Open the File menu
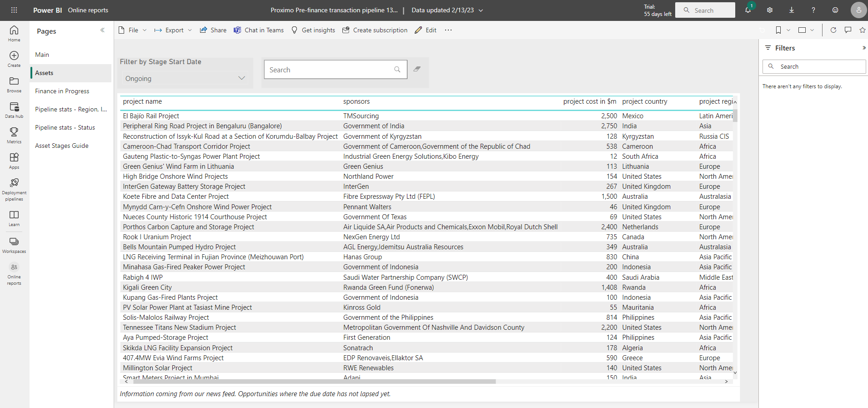This screenshot has height=408, width=868. pos(132,30)
